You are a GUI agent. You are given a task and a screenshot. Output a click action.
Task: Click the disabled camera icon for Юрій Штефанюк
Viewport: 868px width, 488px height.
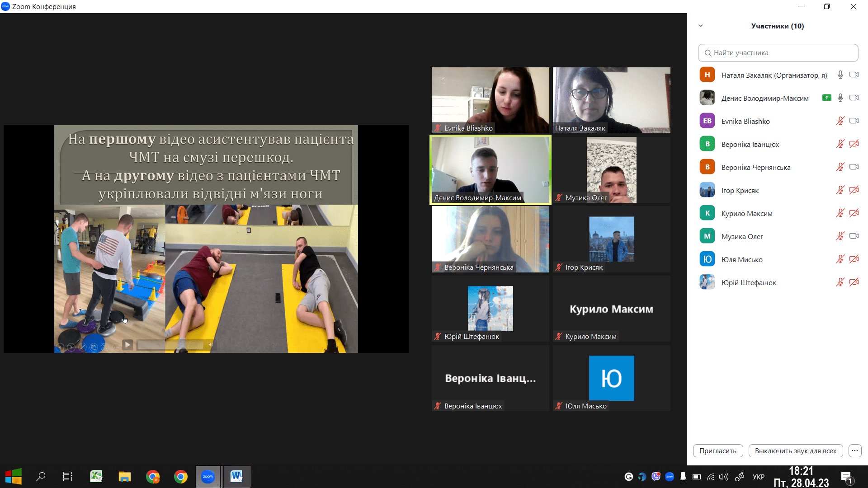point(854,282)
